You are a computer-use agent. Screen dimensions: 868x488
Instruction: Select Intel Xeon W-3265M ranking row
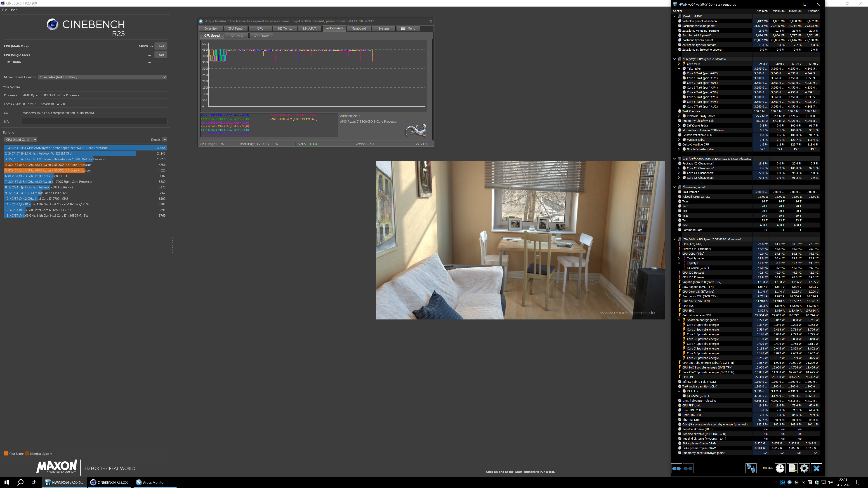pyautogui.click(x=85, y=154)
